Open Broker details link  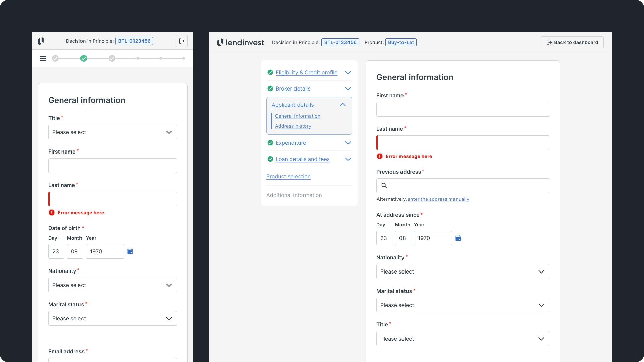pyautogui.click(x=293, y=88)
